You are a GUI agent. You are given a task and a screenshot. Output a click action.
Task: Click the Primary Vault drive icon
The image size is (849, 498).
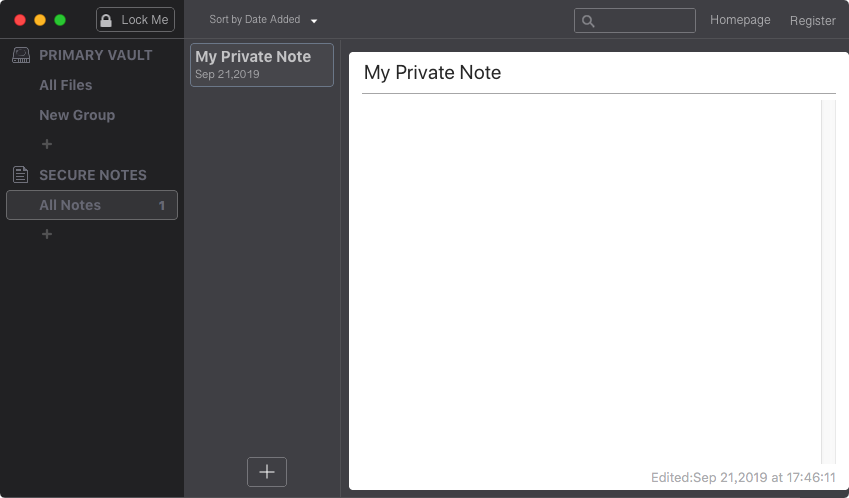21,55
